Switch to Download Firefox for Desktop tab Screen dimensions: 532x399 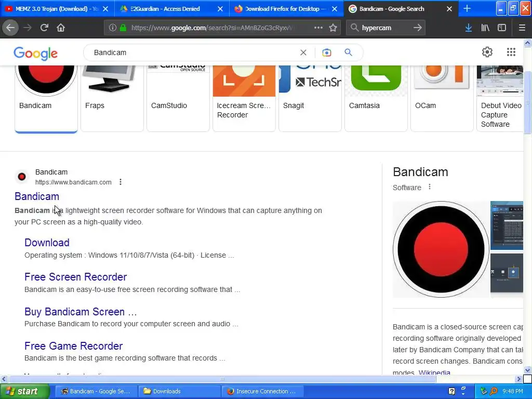[282, 9]
